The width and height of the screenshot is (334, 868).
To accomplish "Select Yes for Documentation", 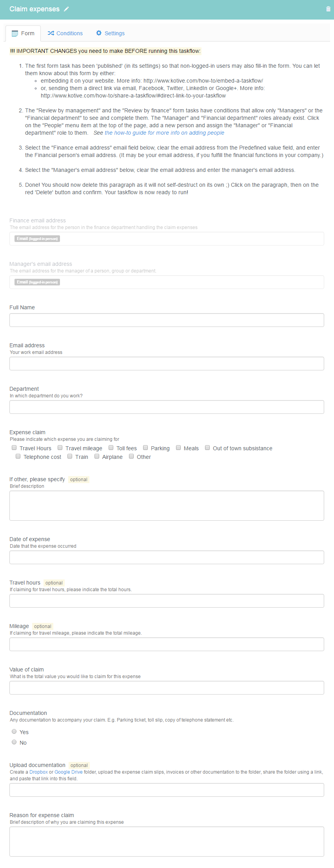I will pos(14,731).
